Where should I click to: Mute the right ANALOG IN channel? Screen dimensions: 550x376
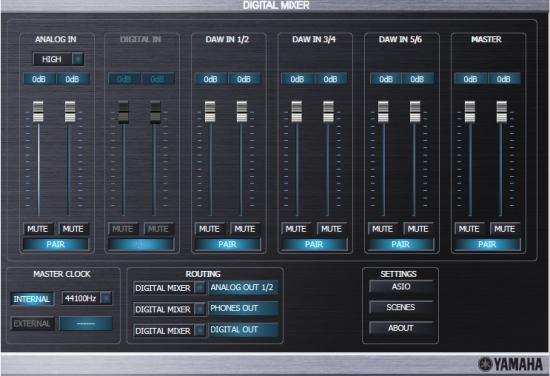pyautogui.click(x=73, y=229)
